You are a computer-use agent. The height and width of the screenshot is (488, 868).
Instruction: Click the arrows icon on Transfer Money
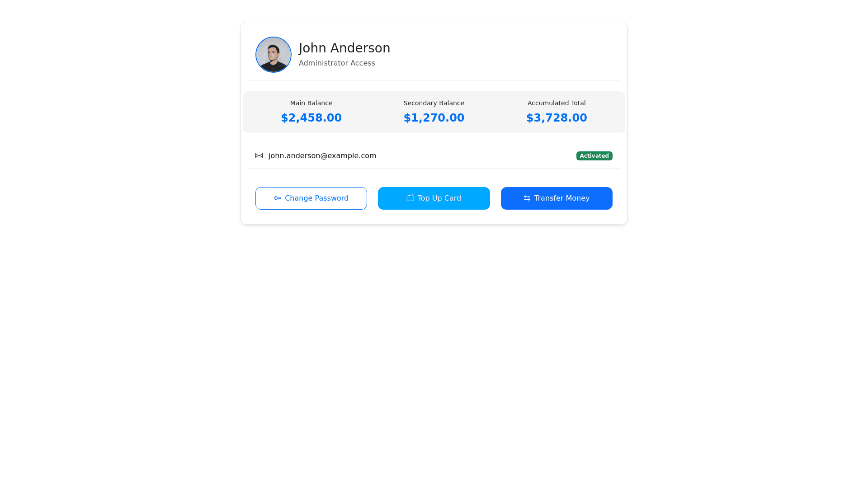pos(527,198)
